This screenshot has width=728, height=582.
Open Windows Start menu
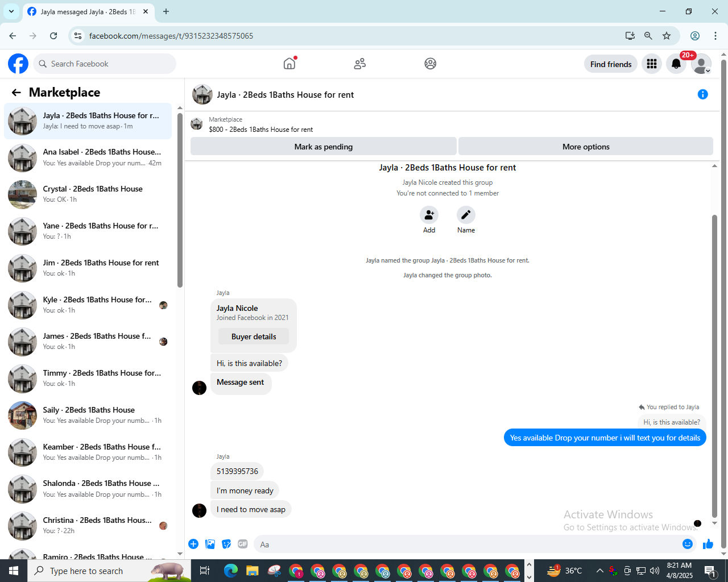click(14, 571)
